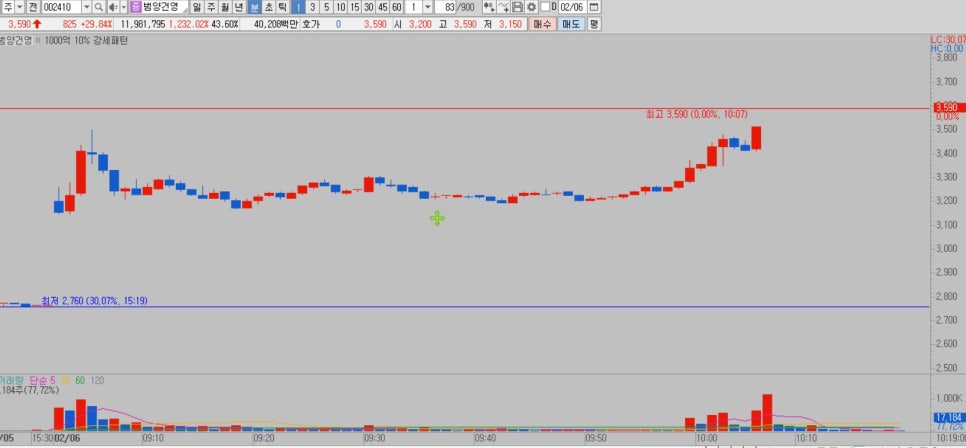Select the 분 (minute) chart toggle
The image size is (966, 448).
[254, 7]
